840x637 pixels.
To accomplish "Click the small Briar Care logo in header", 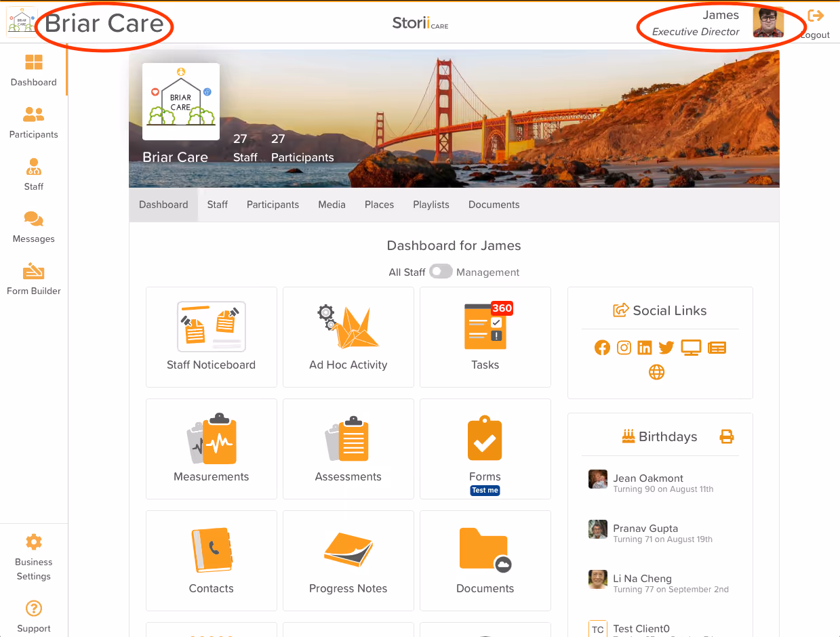I will pos(21,22).
